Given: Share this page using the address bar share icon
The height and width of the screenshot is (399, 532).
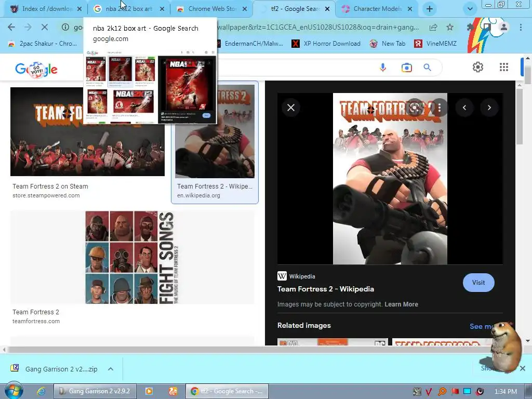Looking at the screenshot, I should (433, 28).
